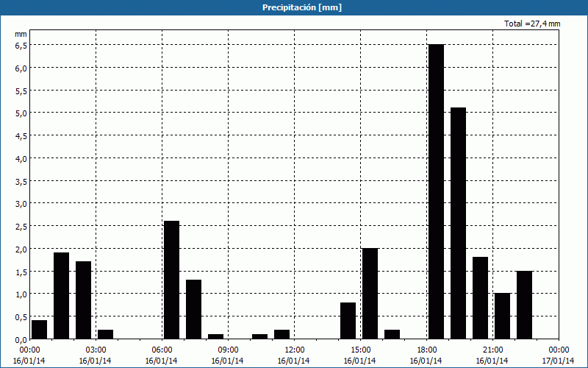588x368 pixels.
Task: Click the small 0,2 mm bar at 16:00
Action: (392, 334)
